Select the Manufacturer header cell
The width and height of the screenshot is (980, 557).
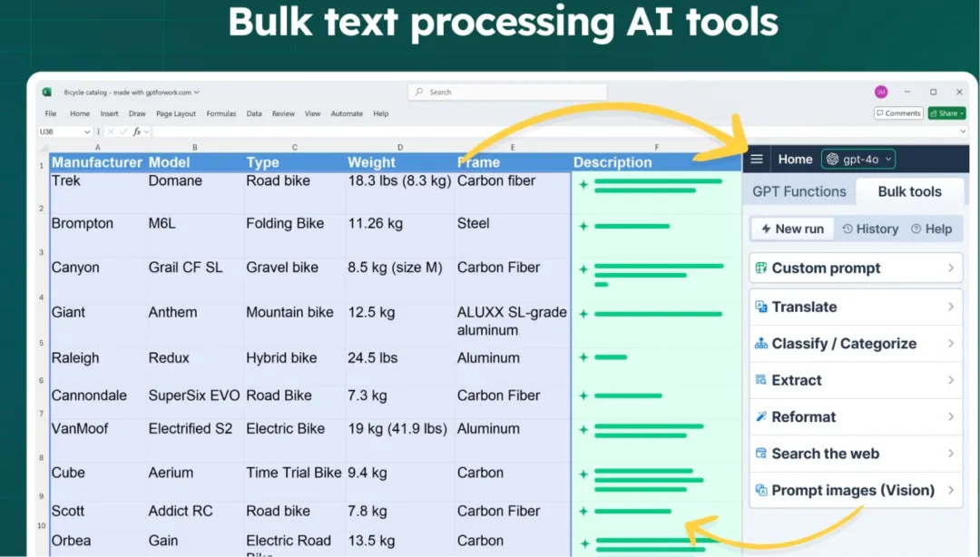(x=97, y=162)
